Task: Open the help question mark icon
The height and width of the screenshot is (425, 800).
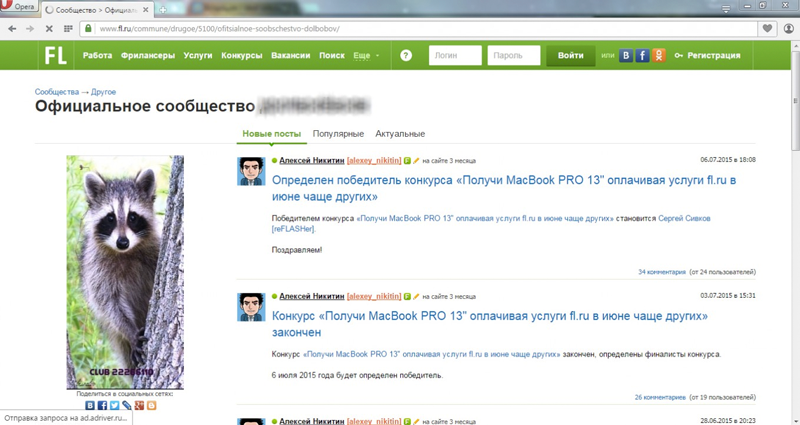Action: [x=406, y=56]
